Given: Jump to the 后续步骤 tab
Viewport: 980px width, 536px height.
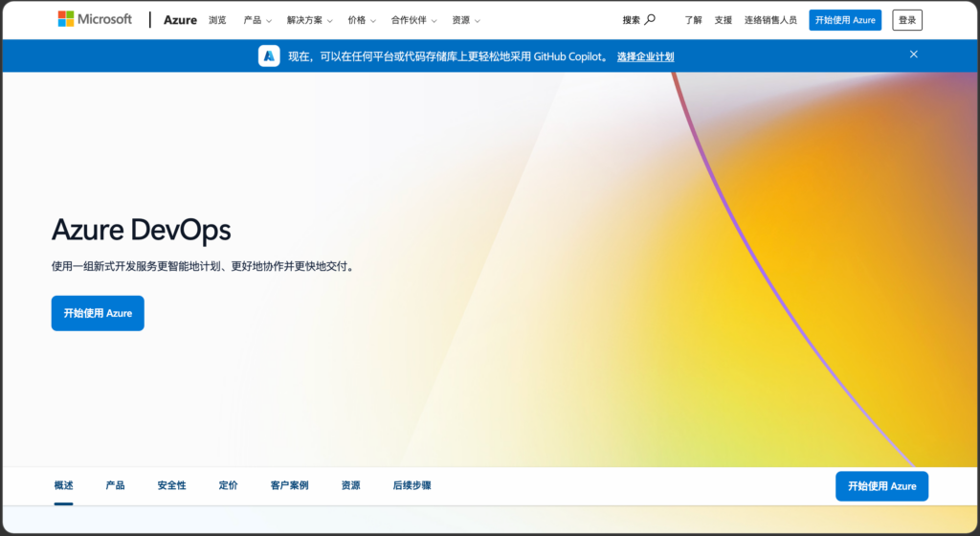Looking at the screenshot, I should pos(412,485).
